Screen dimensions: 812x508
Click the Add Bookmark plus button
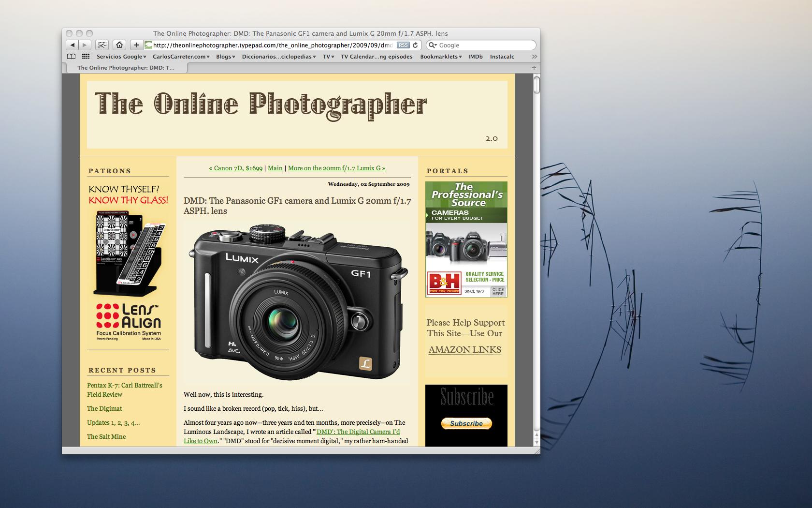[x=137, y=45]
